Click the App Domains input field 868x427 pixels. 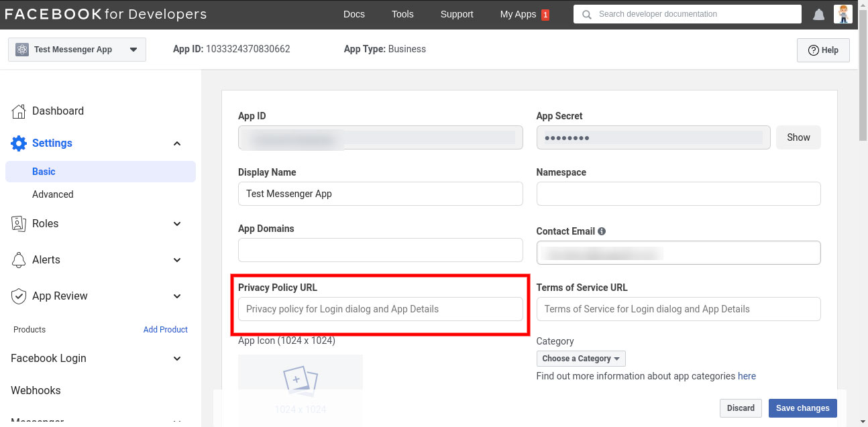(x=380, y=250)
